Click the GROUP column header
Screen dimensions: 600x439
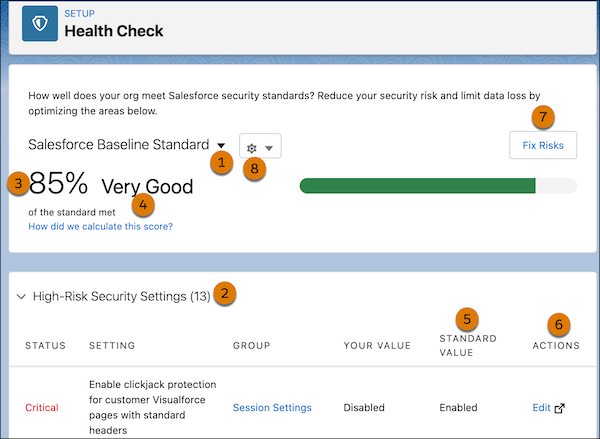[252, 346]
